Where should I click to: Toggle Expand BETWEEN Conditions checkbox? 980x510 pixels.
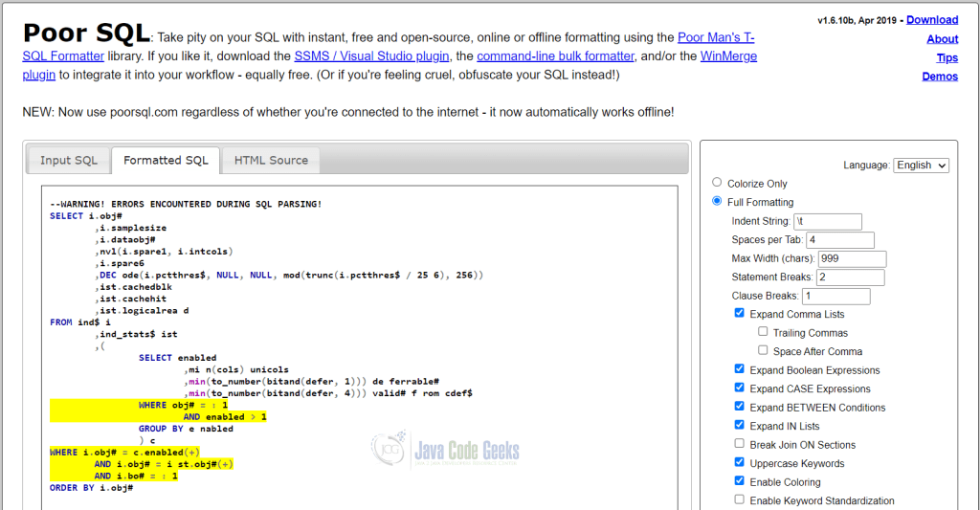click(740, 407)
